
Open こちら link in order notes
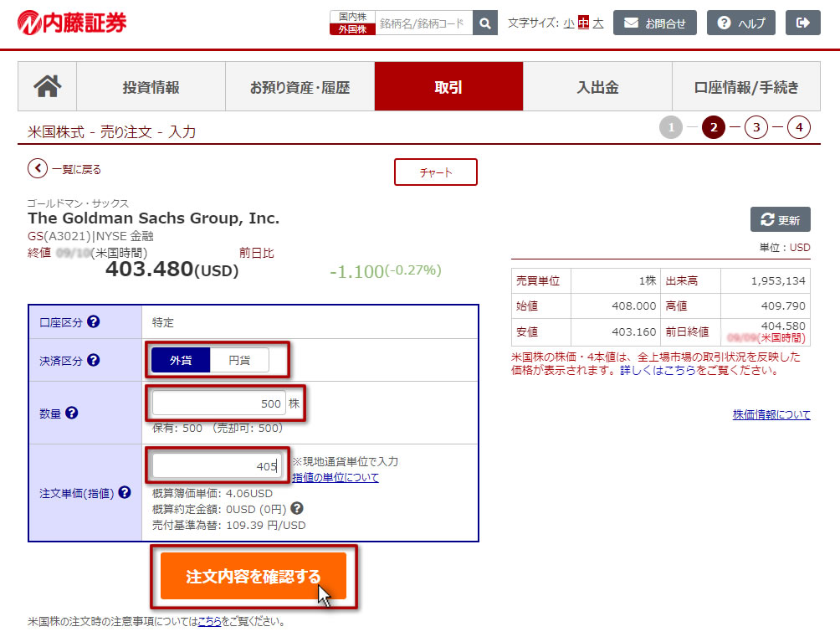[209, 621]
